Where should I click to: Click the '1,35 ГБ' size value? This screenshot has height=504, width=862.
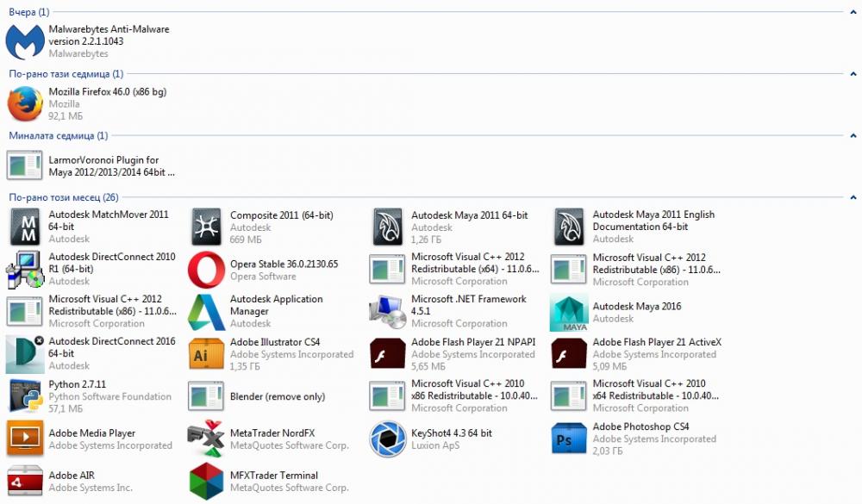tap(245, 367)
